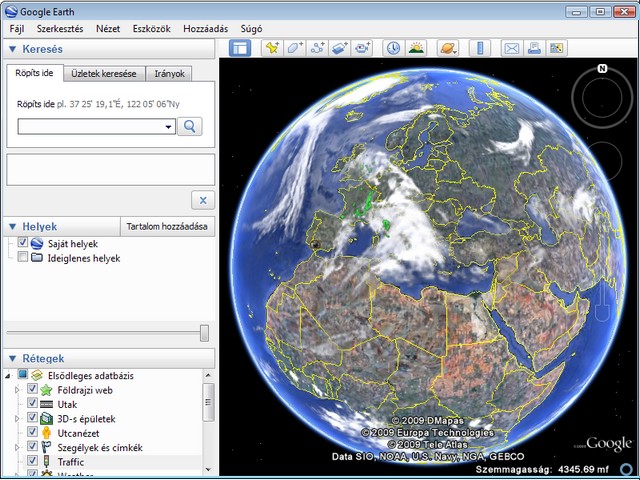
Task: Add a path from toolbar
Action: tap(318, 48)
